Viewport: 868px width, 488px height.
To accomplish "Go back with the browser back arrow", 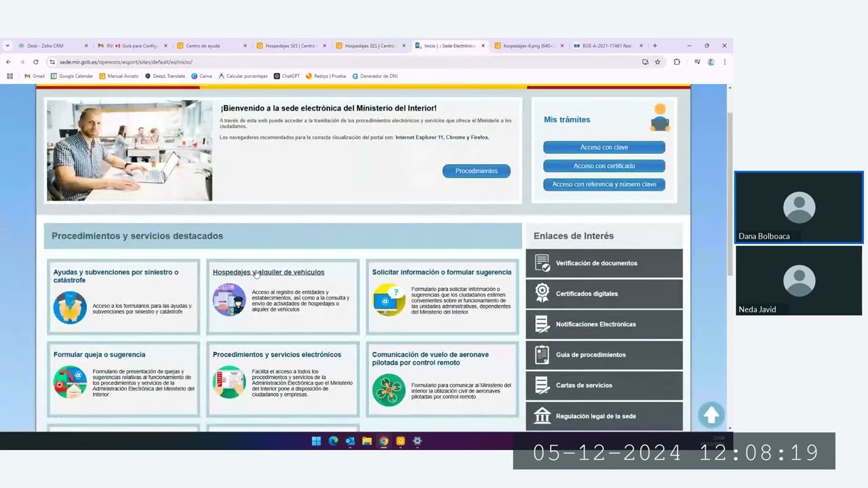I will [8, 62].
